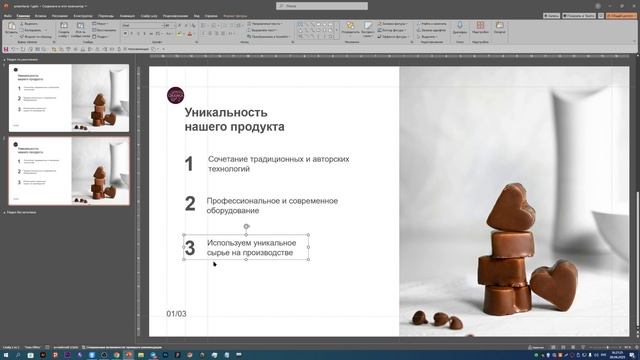Open Shape Effects (Эффекты фигуры) dropdown
This screenshot has width=640, height=360.
click(x=393, y=36)
